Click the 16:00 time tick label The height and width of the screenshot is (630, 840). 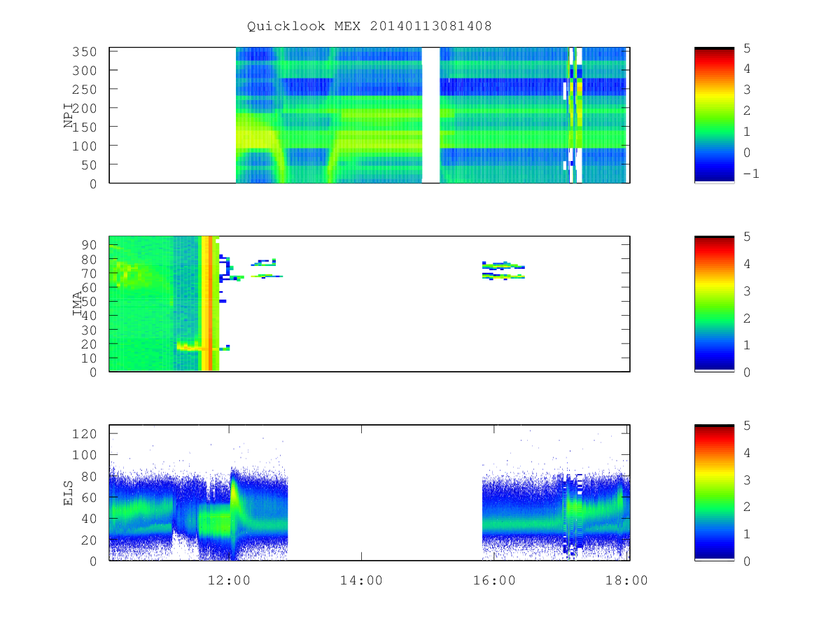pyautogui.click(x=494, y=580)
